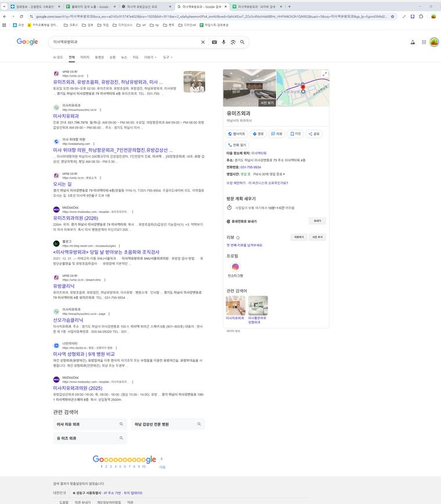The width and height of the screenshot is (441, 504).
Task: Click phone number 031-795-9934 in panel
Action: [251, 167]
